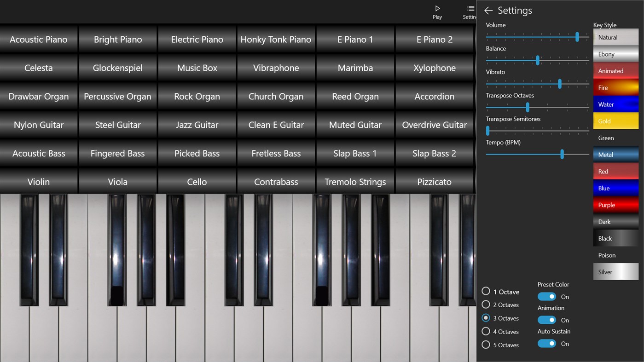Click the back arrow in the Settings panel
The height and width of the screenshot is (362, 644).
tap(488, 10)
